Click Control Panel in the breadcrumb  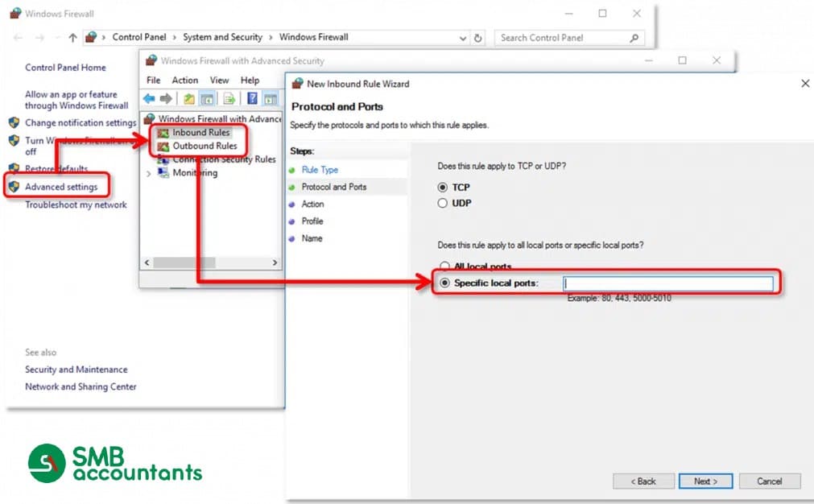click(x=139, y=37)
